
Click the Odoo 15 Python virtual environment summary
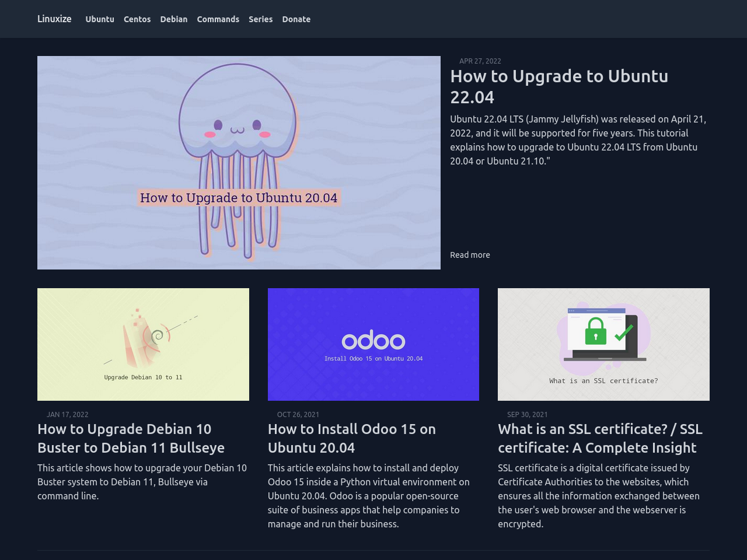[369, 496]
